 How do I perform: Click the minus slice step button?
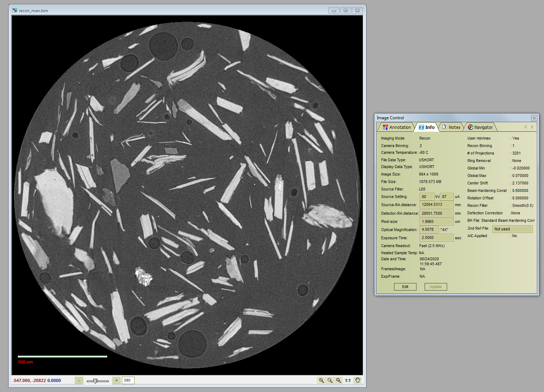(x=79, y=381)
